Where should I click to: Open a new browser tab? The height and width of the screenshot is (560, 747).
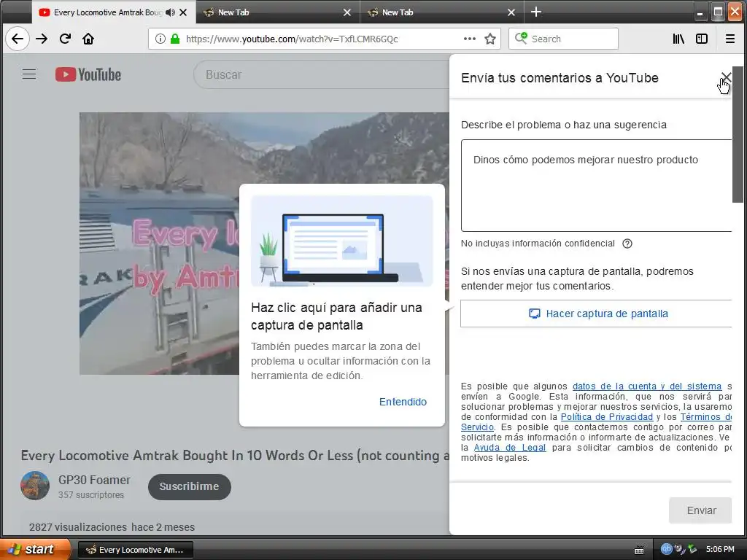(x=536, y=12)
